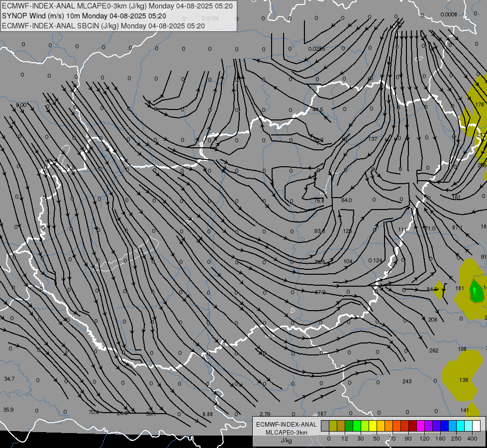487x448 pixels.
Task: Select the pure blue legend swatch
Action: tap(445, 426)
